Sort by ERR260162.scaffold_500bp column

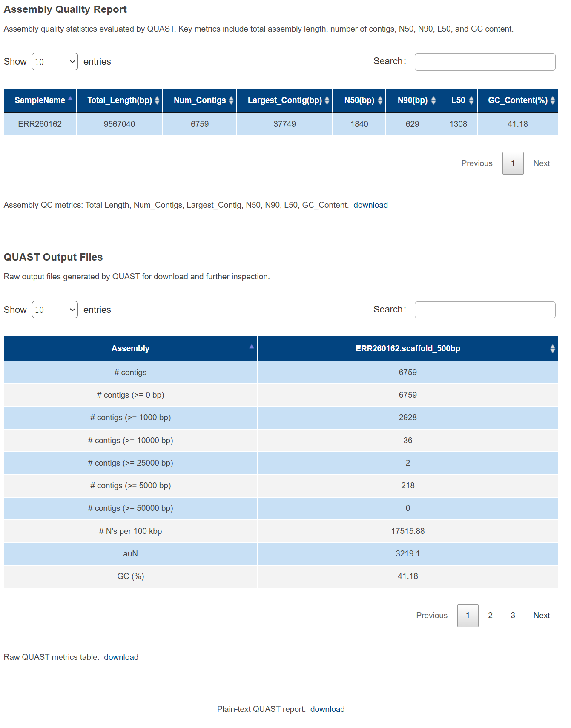click(408, 349)
